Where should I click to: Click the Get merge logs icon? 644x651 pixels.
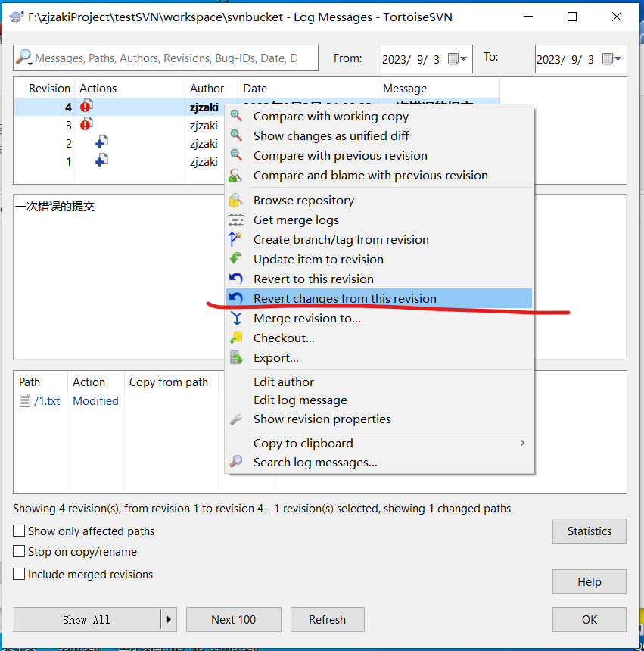(x=236, y=220)
